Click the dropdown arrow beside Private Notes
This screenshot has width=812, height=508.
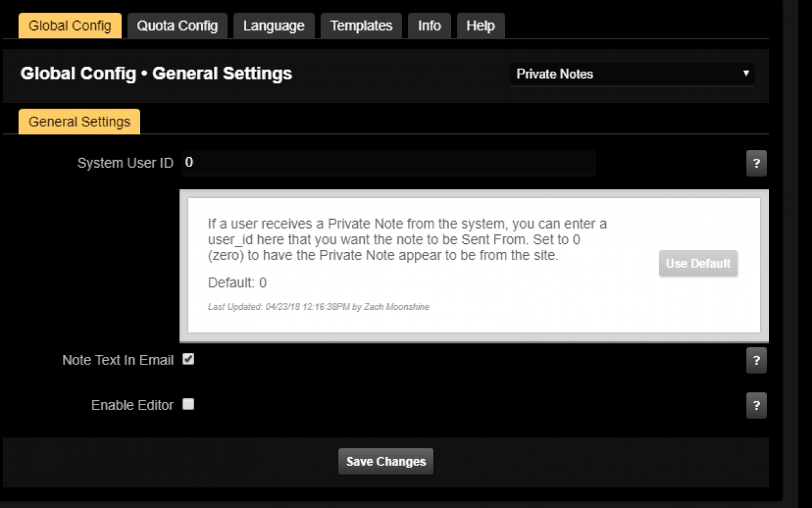tap(746, 74)
